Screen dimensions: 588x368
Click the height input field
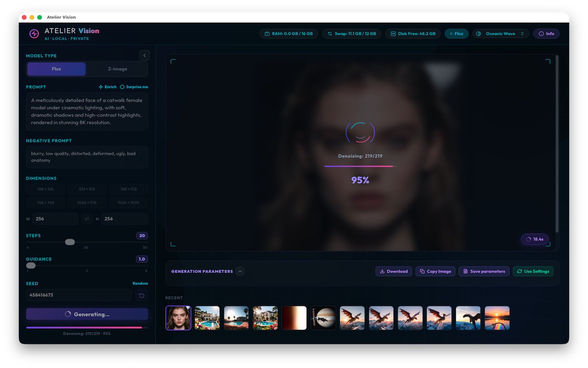tap(124, 219)
